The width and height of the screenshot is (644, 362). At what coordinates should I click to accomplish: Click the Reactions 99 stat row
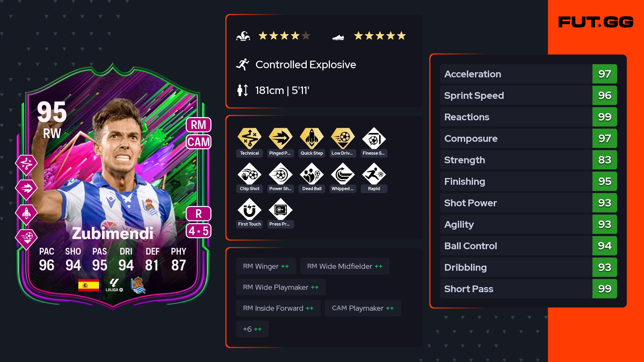[528, 117]
